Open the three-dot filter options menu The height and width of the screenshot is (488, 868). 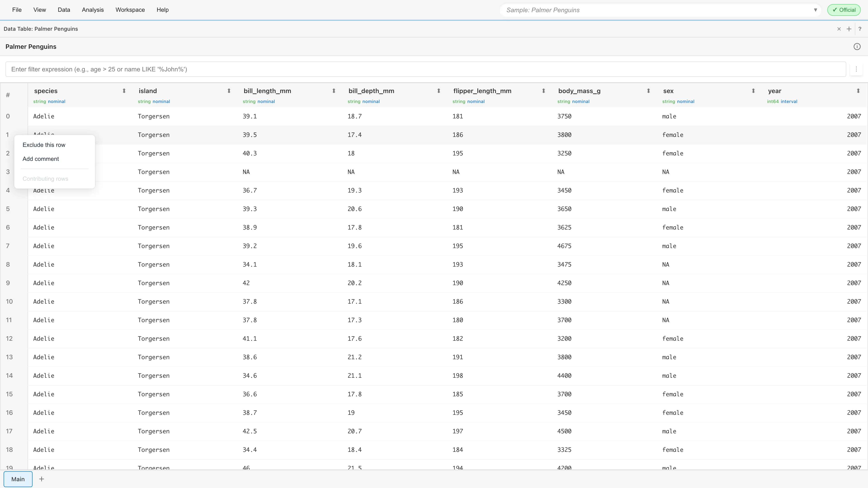856,69
